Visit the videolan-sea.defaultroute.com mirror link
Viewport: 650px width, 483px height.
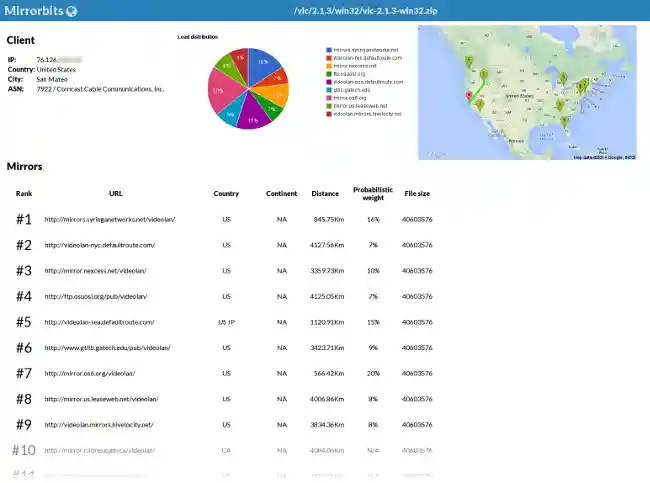(x=99, y=322)
